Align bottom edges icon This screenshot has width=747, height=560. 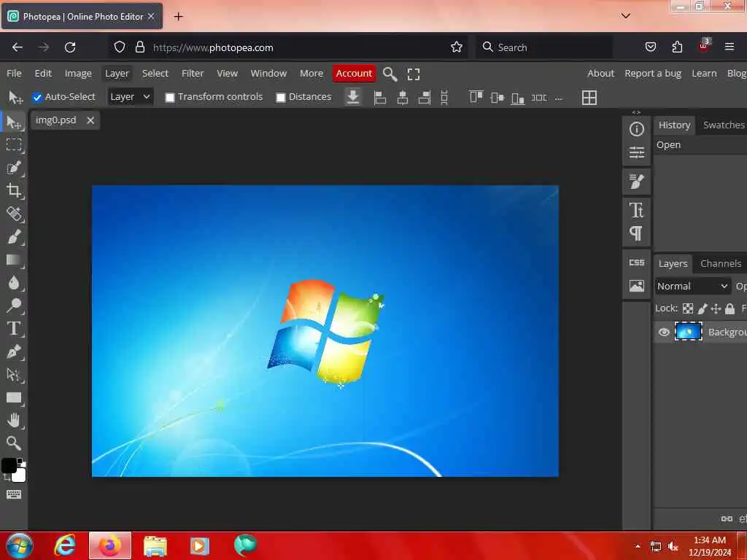(x=518, y=98)
